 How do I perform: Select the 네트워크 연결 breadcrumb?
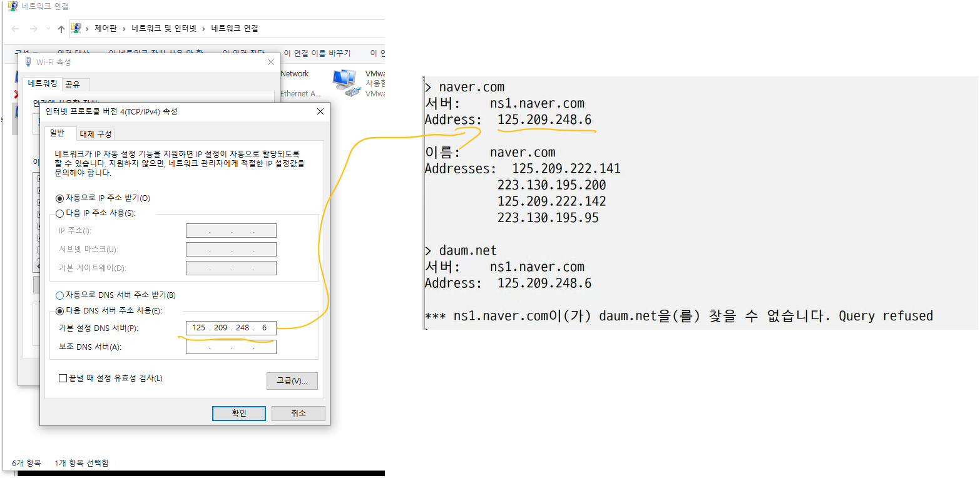tap(235, 29)
